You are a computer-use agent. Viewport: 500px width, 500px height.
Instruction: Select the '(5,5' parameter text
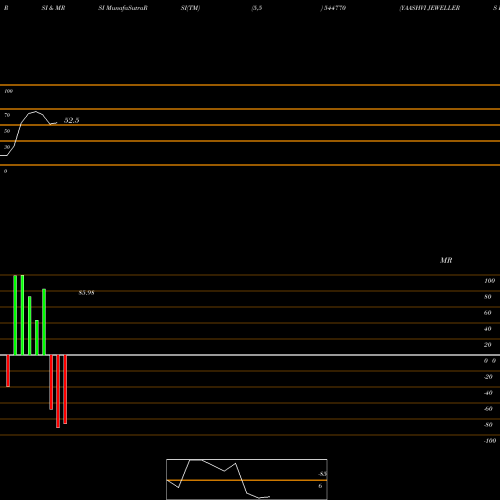257,8
